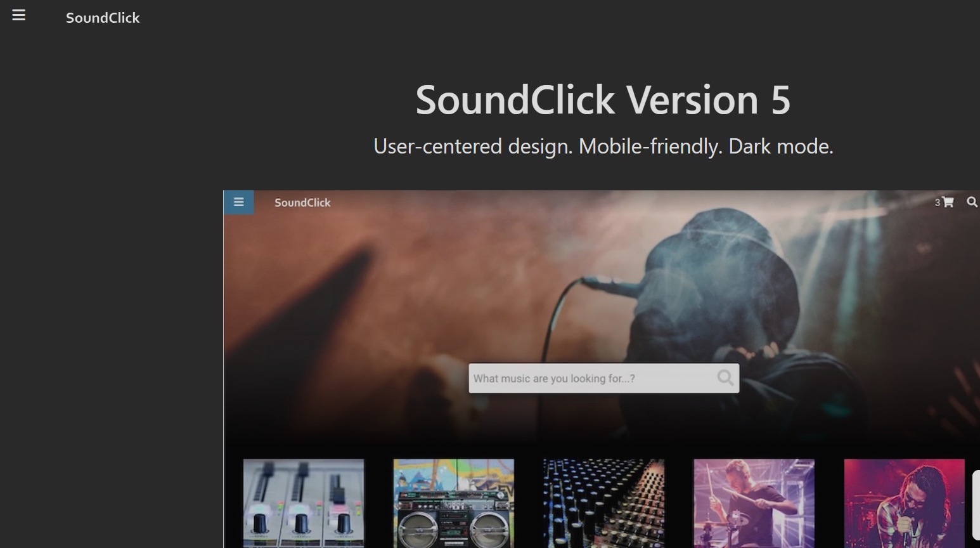Viewport: 980px width, 548px height.
Task: Focus the 'What music are you looking for' field
Action: pyautogui.click(x=603, y=379)
